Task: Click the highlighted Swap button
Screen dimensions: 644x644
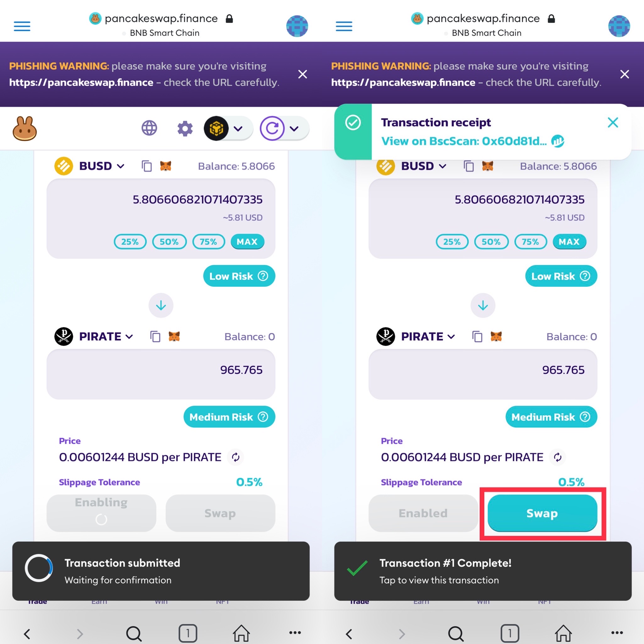Action: [x=542, y=513]
